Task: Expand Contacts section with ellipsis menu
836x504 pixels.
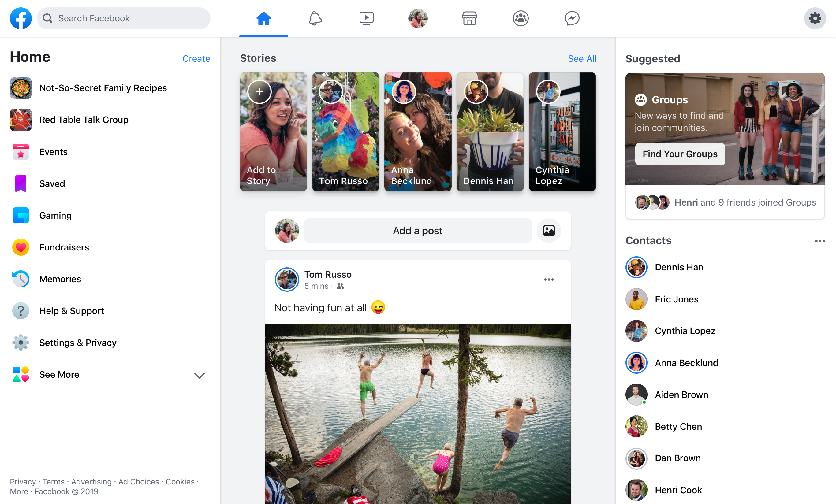Action: 820,241
